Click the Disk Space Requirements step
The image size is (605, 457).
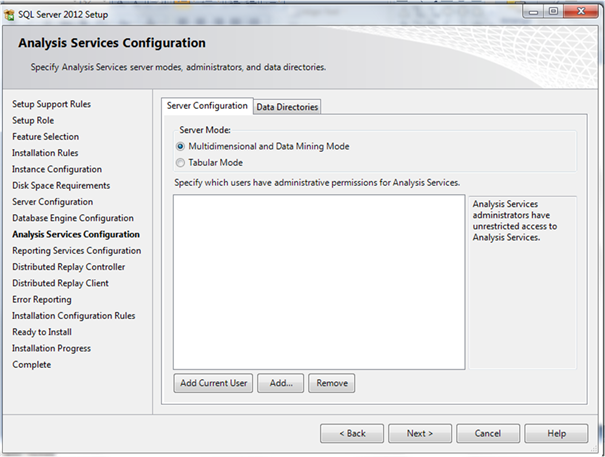click(x=61, y=186)
